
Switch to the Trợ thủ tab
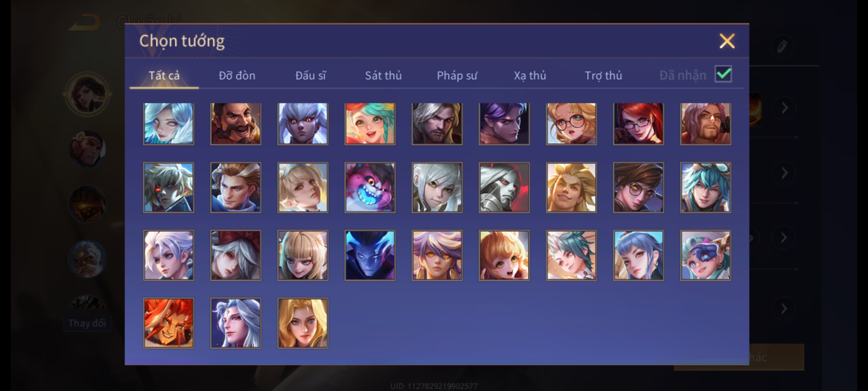603,75
